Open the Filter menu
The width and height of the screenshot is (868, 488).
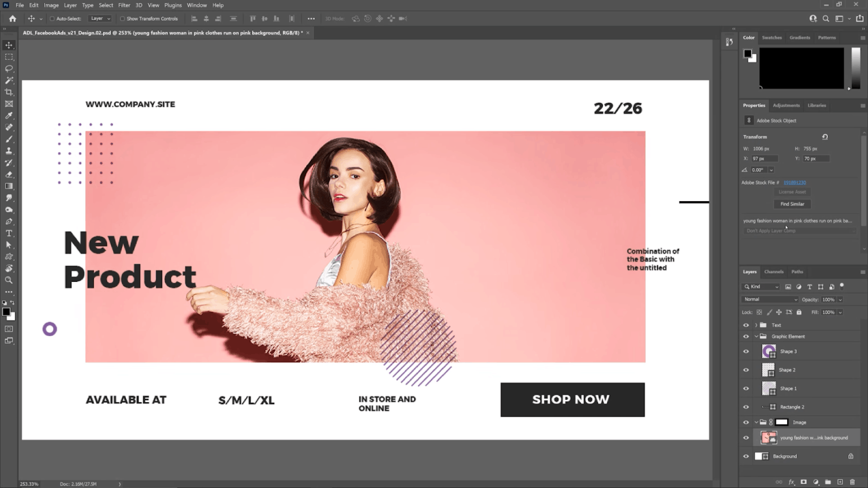124,5
